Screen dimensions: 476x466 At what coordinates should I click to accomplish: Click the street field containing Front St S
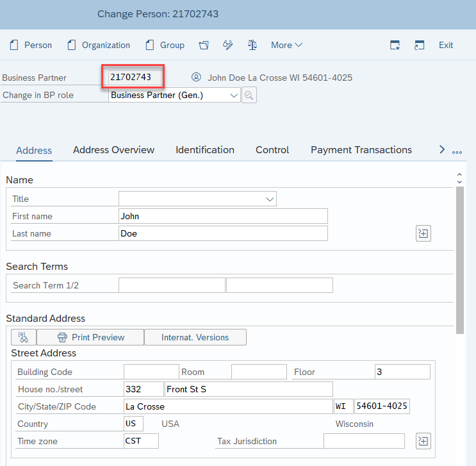click(249, 389)
